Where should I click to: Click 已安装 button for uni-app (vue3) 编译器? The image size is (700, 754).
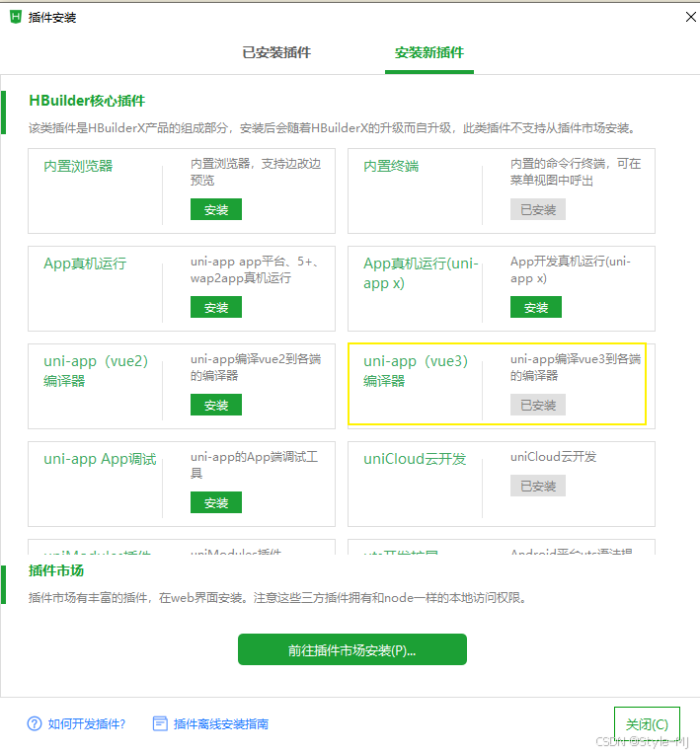pos(538,405)
